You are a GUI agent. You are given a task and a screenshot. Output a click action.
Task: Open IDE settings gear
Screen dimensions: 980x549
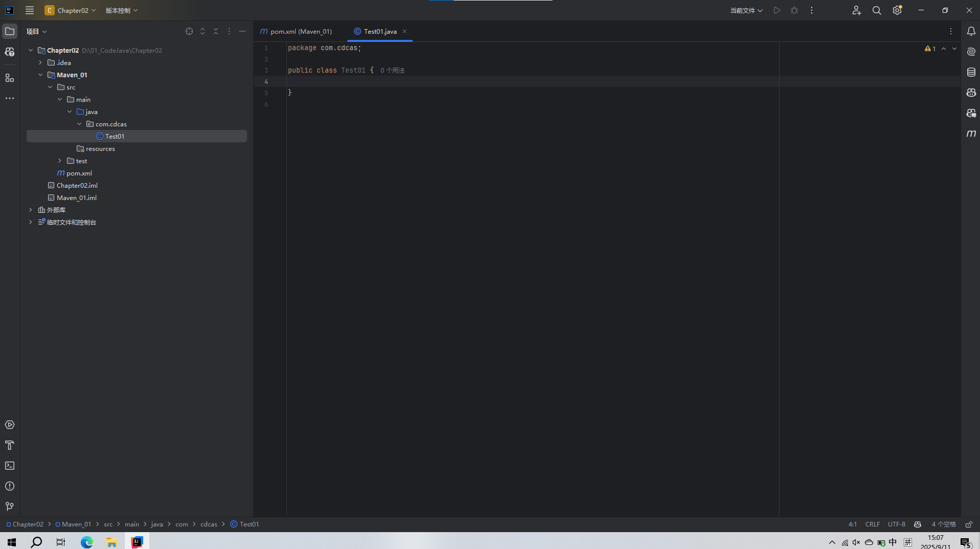(x=897, y=10)
